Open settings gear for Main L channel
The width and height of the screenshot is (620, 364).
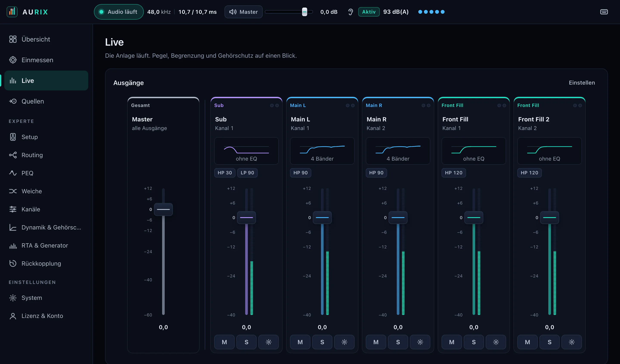[x=344, y=342]
